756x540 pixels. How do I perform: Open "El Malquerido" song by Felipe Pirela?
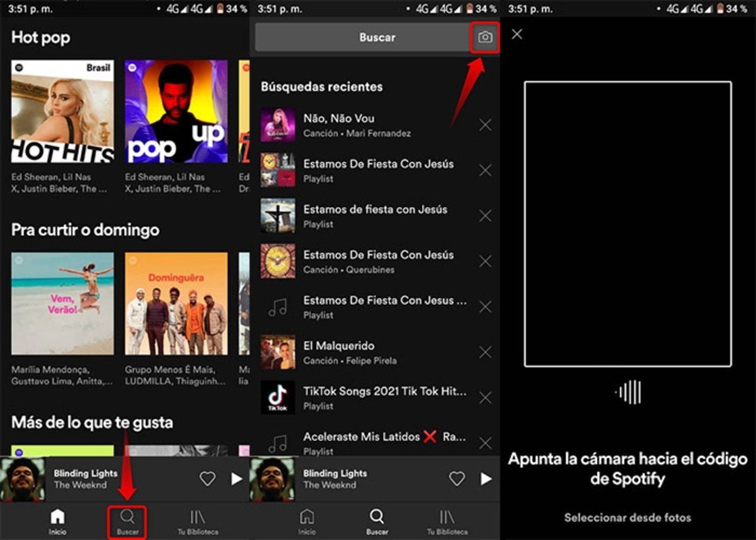(x=375, y=352)
